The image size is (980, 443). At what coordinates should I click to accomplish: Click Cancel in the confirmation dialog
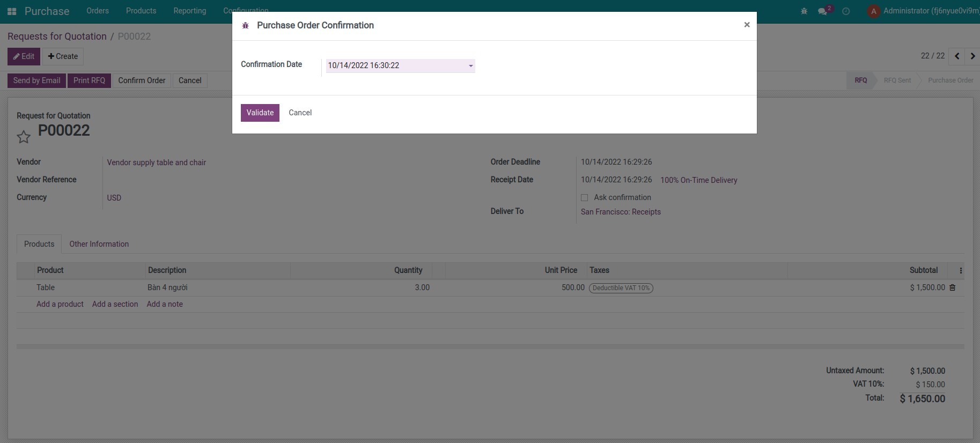pos(300,113)
